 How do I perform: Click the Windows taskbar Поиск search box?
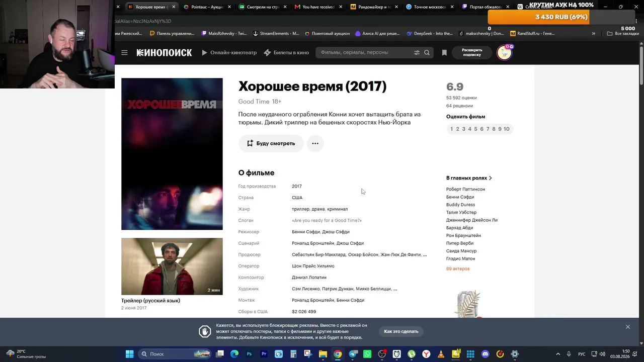[174, 354]
